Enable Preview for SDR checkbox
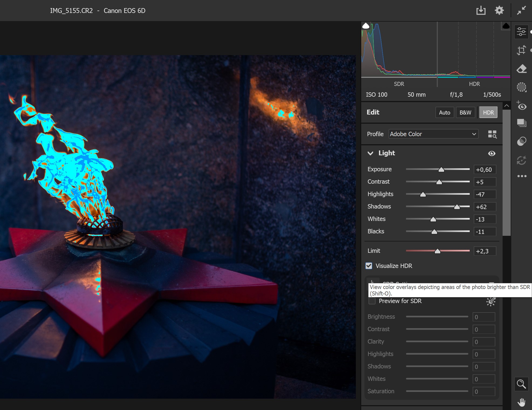 pos(372,301)
